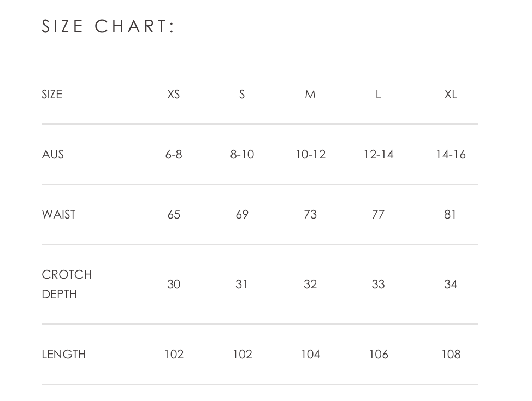532x401 pixels.
Task: Select the S size column header
Action: coord(242,95)
